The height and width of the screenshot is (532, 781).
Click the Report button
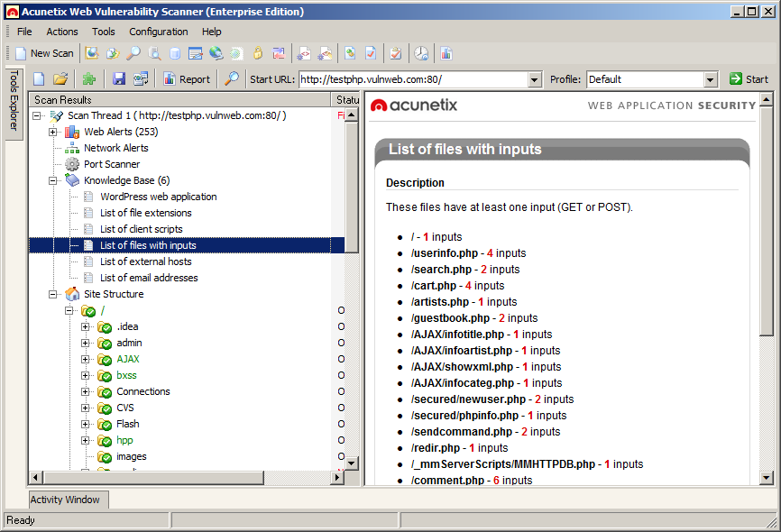click(x=187, y=79)
